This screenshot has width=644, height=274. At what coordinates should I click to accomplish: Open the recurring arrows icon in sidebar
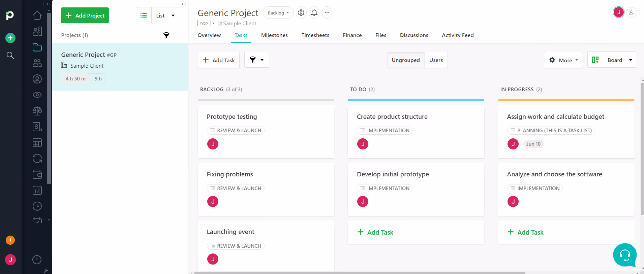pyautogui.click(x=37, y=158)
